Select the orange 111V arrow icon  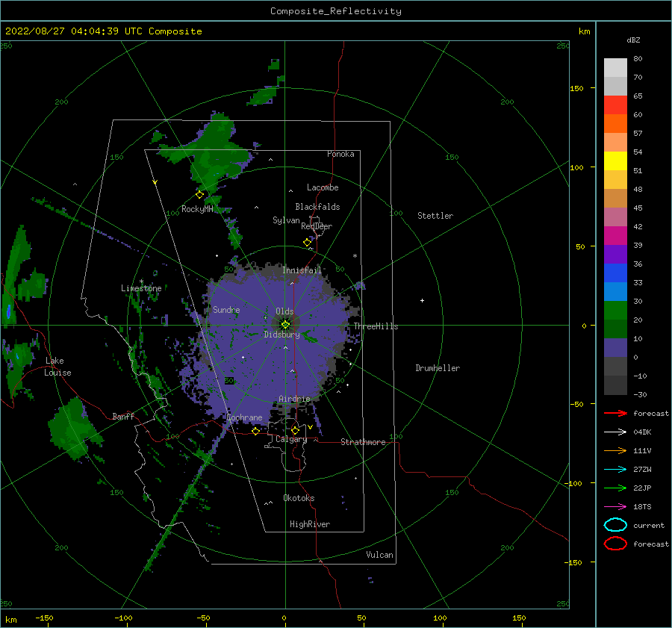coord(615,450)
